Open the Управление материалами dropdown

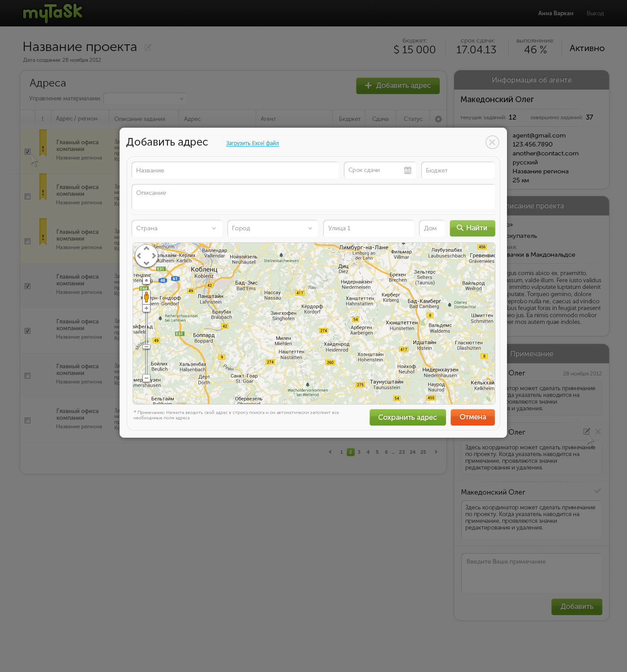click(x=145, y=99)
